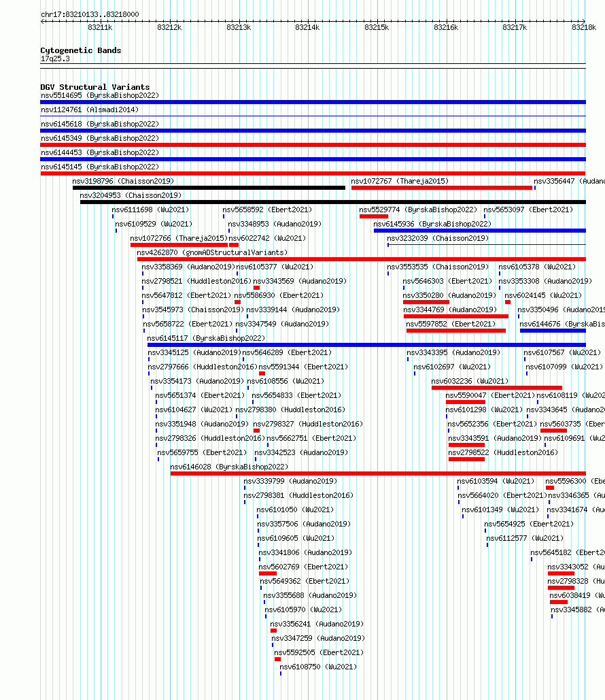The height and width of the screenshot is (700, 605).
Task: Click the nsv5658592 (Ebert2021) label
Action: coord(267,210)
